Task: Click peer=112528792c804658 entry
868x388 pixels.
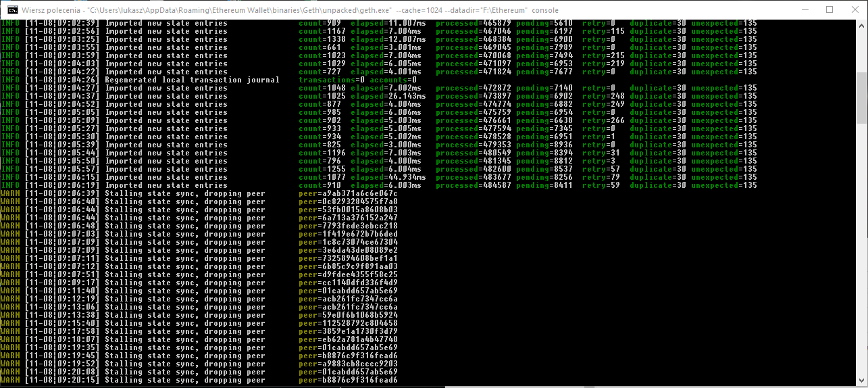Action: click(x=348, y=323)
